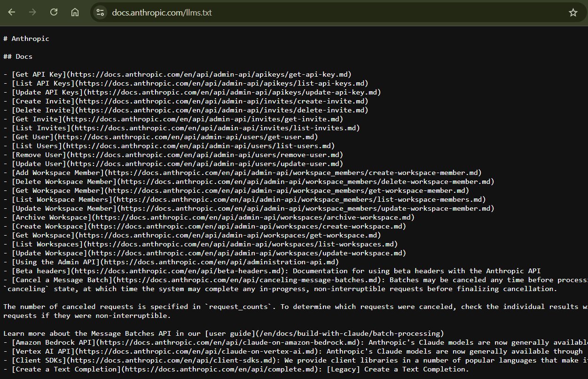Click the '[Update API Keys]' entry
588x379 pixels.
coord(192,92)
